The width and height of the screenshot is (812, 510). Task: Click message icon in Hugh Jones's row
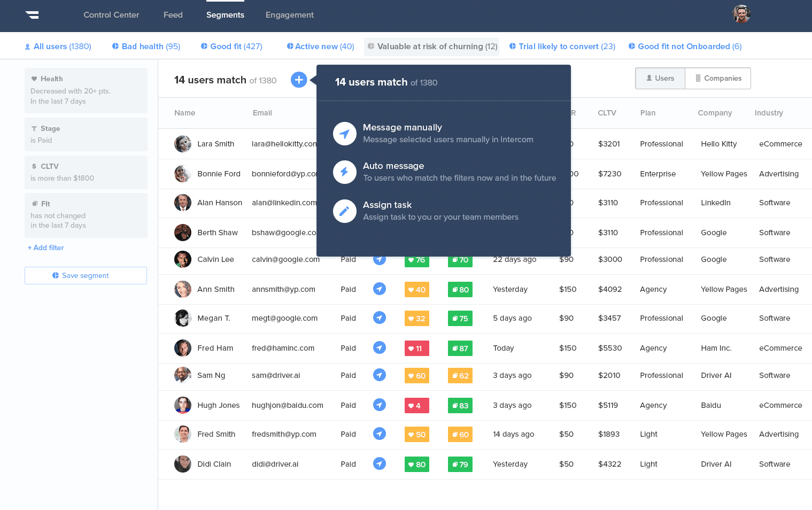pos(380,405)
